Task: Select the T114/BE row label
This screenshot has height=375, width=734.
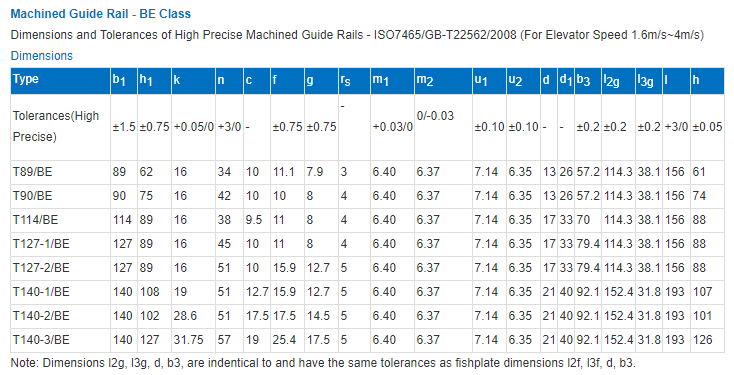Action: click(35, 220)
